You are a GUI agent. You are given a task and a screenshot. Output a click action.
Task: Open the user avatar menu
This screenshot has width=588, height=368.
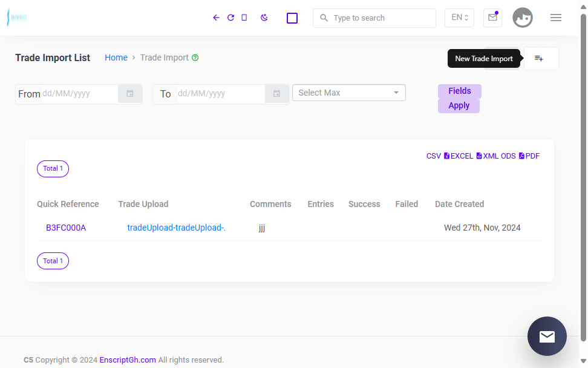523,18
